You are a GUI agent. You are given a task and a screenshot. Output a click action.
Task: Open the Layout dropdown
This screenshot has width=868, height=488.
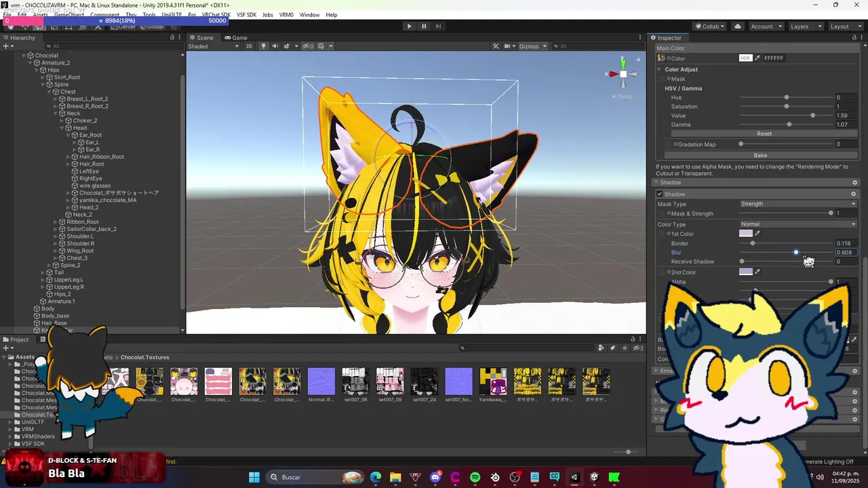pos(844,26)
